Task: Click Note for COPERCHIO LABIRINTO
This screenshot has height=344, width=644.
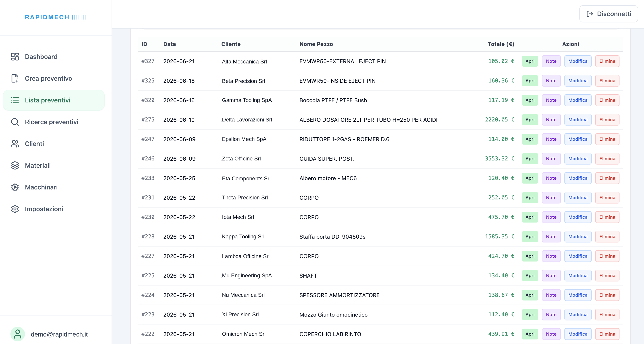Action: (x=551, y=334)
